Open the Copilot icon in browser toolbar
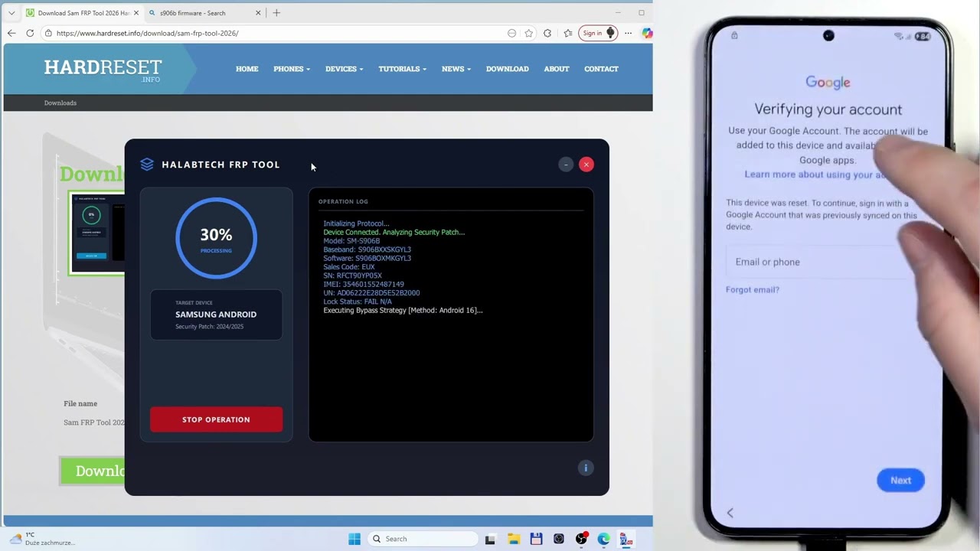 point(647,33)
